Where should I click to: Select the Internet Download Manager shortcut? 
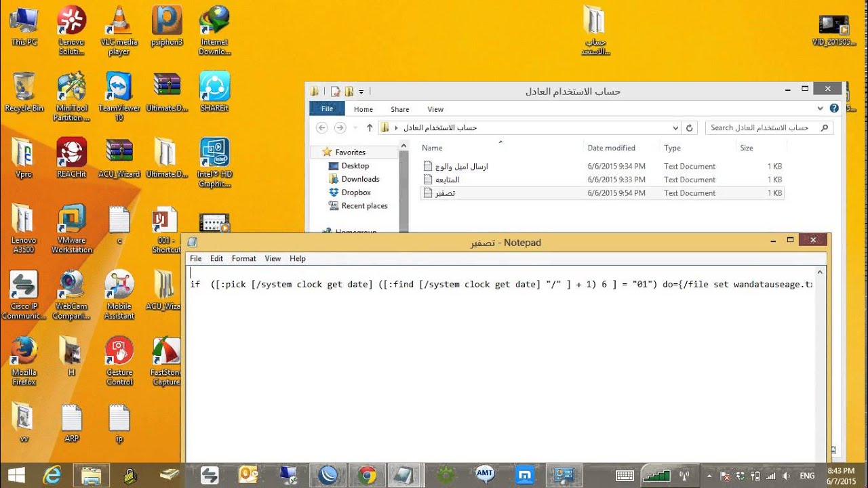point(214,30)
